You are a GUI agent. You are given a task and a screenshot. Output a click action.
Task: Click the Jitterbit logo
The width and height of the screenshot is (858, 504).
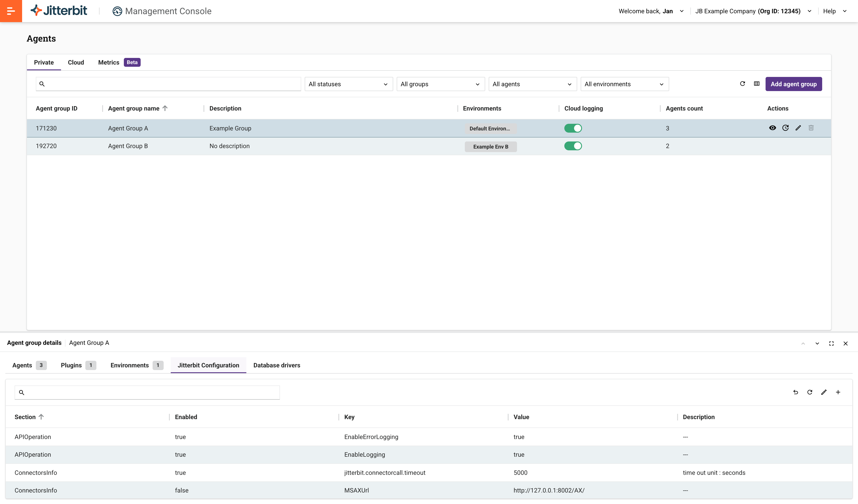click(59, 11)
